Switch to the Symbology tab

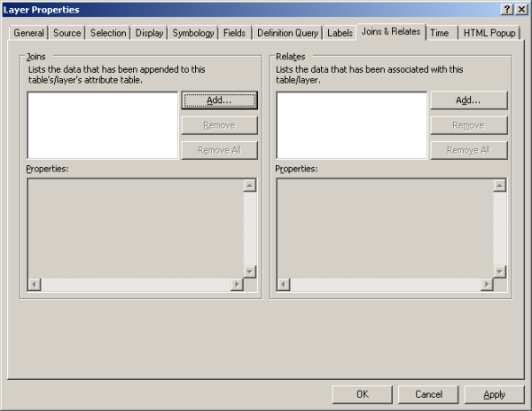(193, 33)
